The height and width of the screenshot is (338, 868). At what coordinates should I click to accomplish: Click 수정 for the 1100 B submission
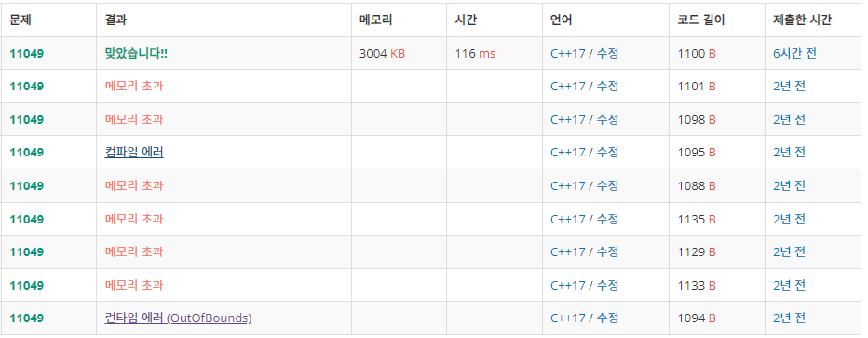(607, 54)
